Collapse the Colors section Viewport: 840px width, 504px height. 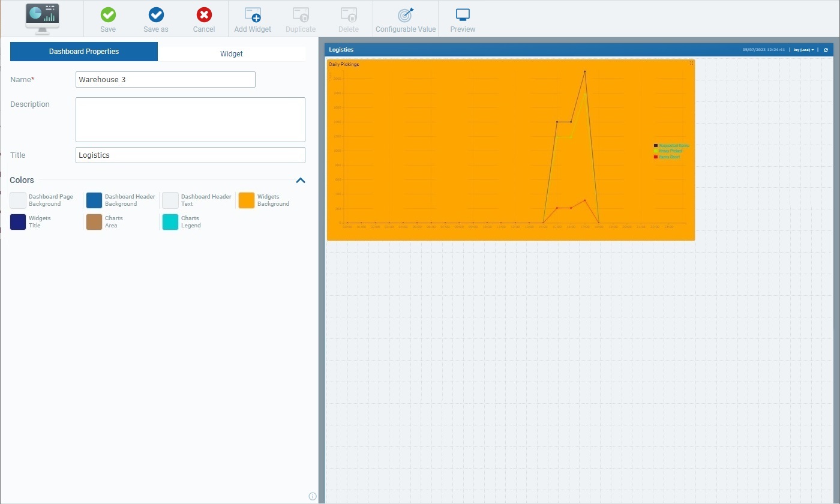tap(301, 180)
